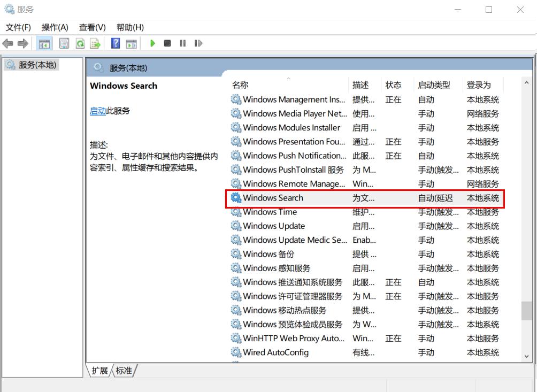Open help with the blue question mark icon
Image resolution: width=537 pixels, height=392 pixels.
pos(115,43)
